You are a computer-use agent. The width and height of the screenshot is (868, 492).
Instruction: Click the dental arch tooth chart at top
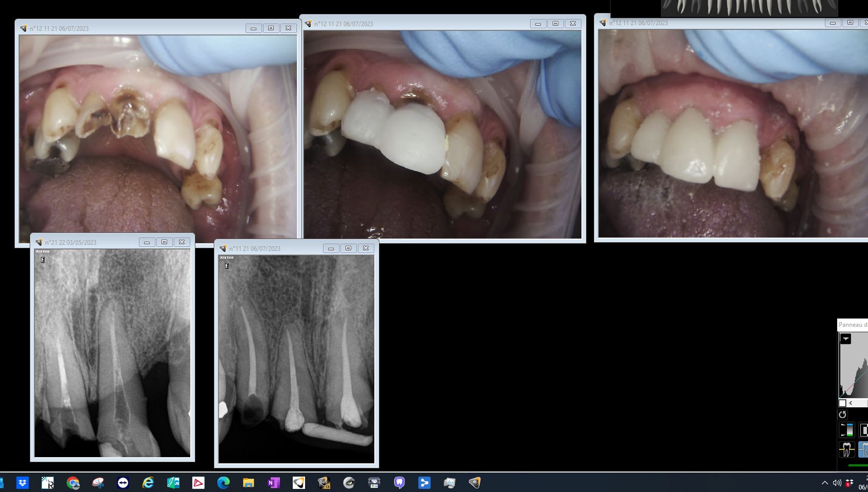click(x=749, y=8)
